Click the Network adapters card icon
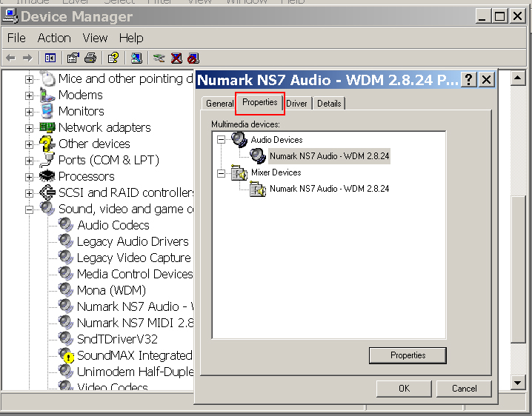The image size is (532, 416). click(47, 127)
